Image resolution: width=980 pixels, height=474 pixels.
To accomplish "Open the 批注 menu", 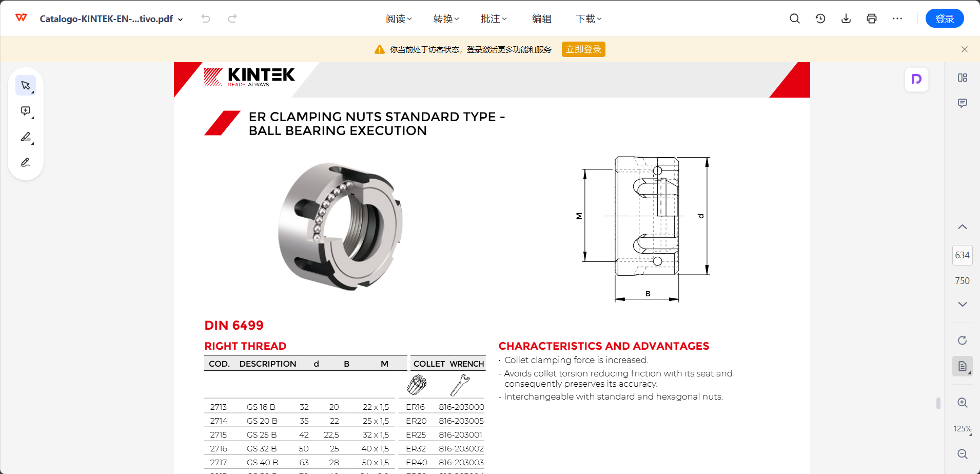I will 494,19.
